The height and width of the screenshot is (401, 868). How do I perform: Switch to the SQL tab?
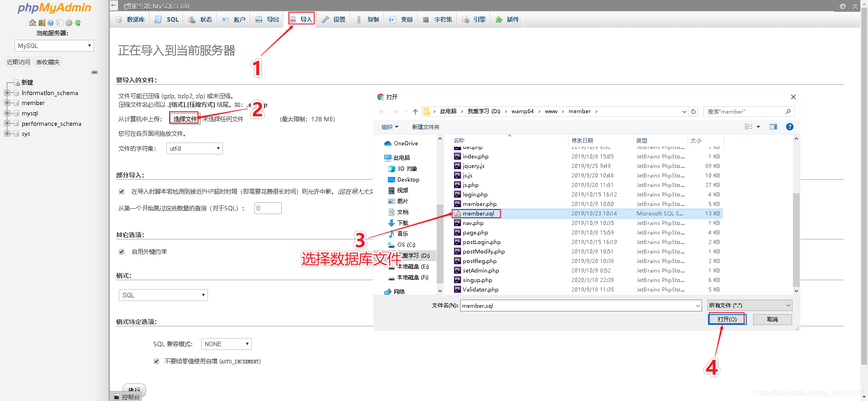point(167,19)
